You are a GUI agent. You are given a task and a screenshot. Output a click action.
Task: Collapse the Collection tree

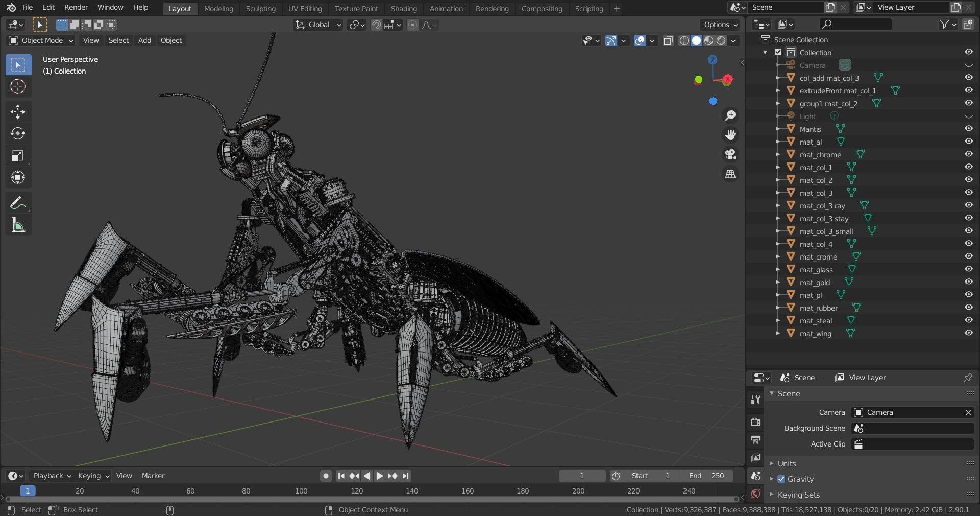765,53
